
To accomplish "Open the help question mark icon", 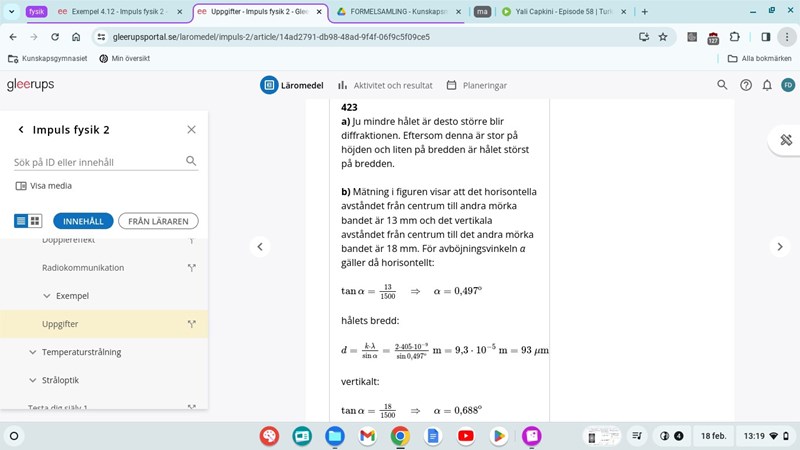I will click(x=745, y=85).
